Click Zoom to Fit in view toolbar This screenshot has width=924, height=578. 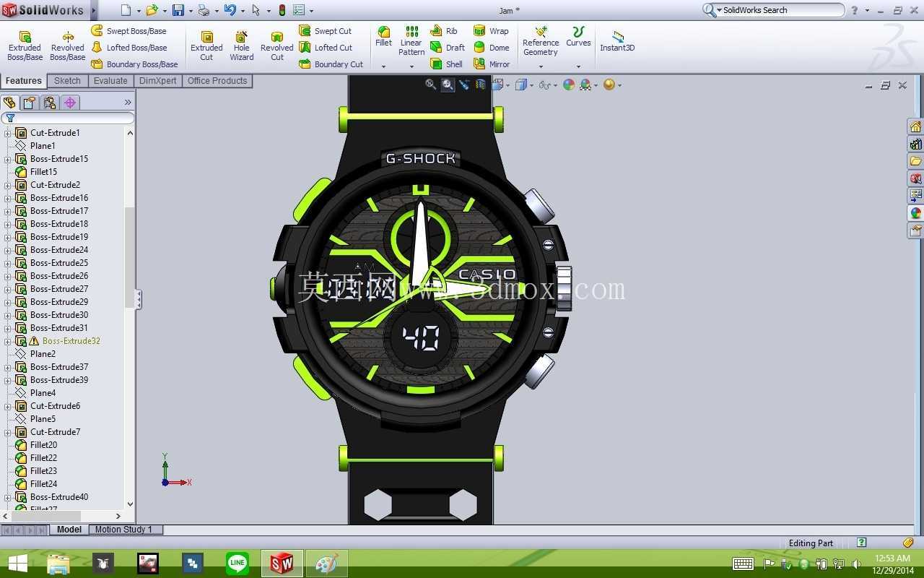431,85
